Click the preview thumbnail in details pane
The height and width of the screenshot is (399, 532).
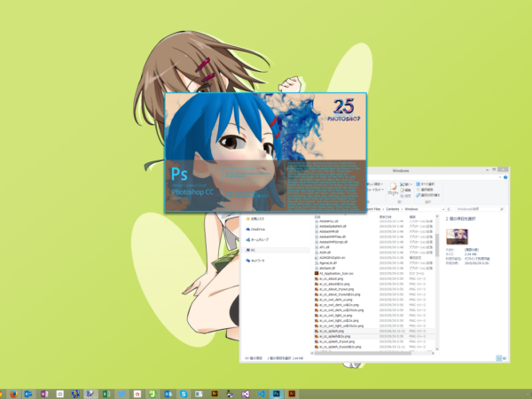457,237
